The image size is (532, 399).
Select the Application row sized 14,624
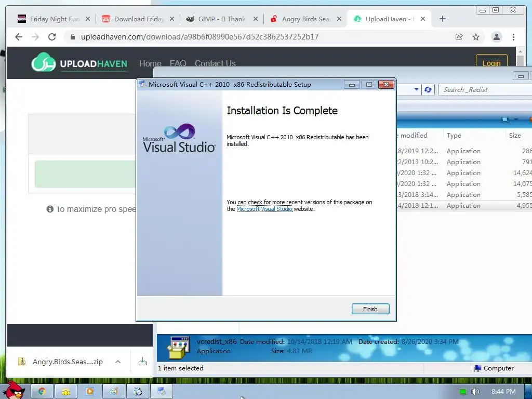click(464, 172)
